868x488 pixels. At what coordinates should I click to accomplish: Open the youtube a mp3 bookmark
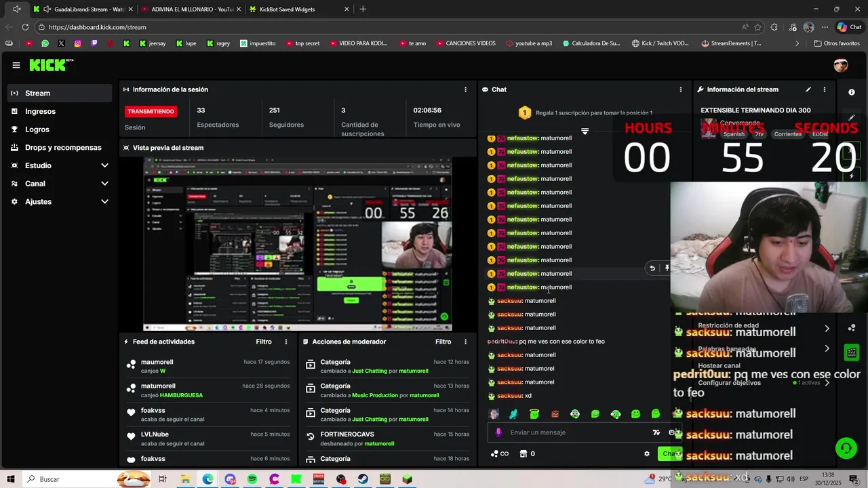(x=529, y=43)
